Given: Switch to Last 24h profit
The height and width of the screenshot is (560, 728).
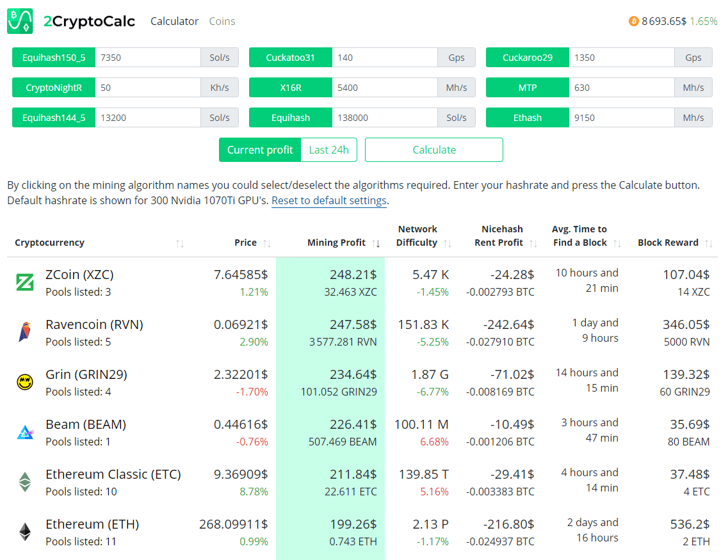Looking at the screenshot, I should coord(328,150).
